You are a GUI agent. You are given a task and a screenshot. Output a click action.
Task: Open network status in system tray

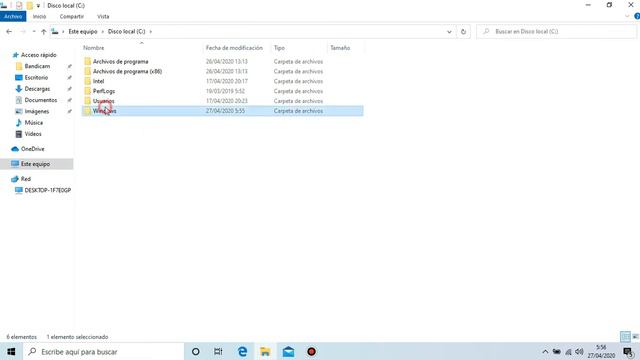[x=568, y=351]
